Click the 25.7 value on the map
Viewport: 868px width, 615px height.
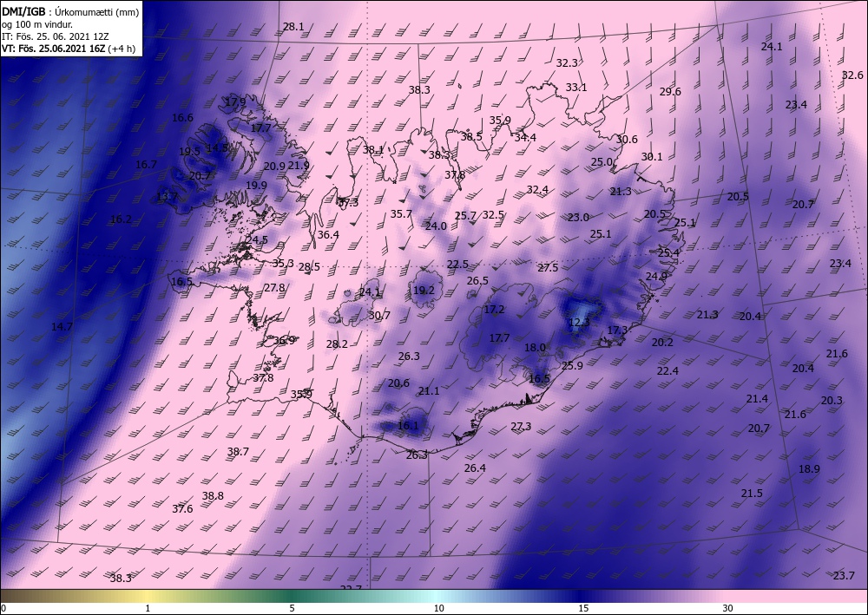(465, 216)
